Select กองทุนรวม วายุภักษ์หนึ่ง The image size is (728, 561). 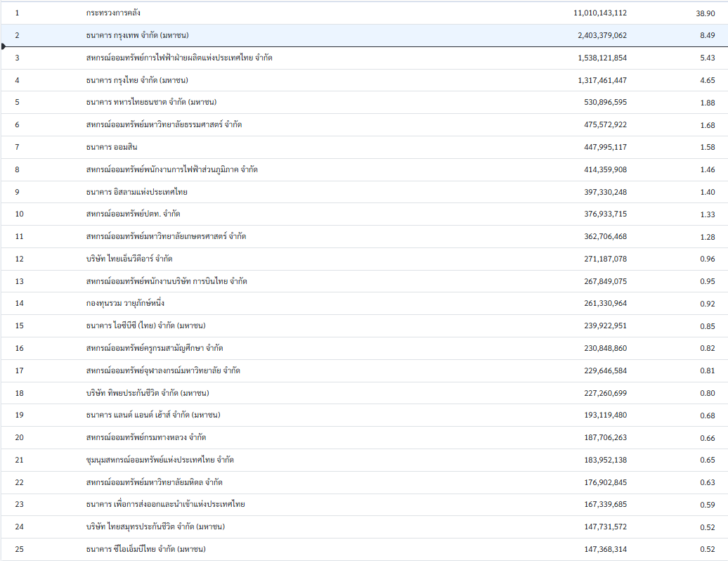pos(125,303)
